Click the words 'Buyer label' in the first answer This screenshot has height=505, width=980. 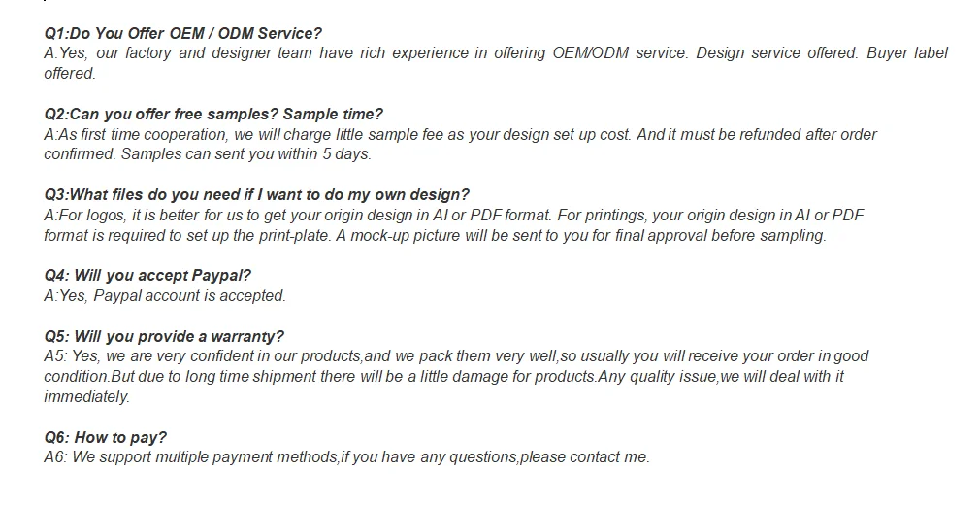[906, 53]
